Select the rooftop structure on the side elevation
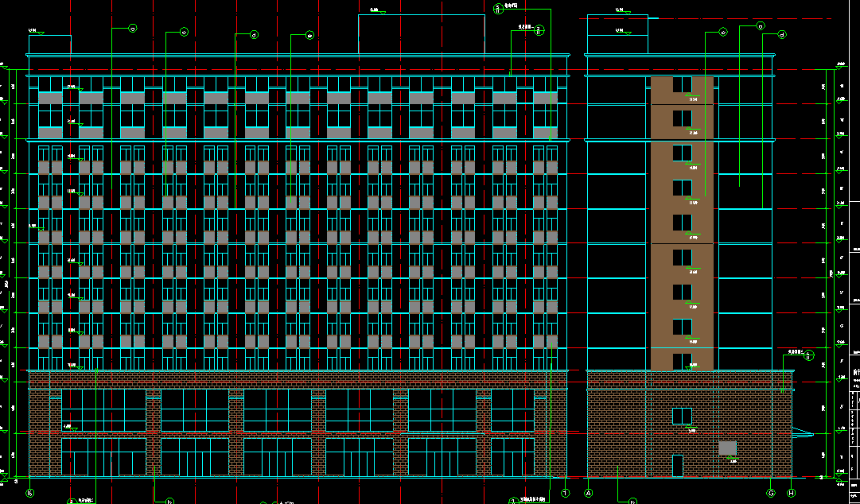Viewport: 860px width, 504px height. (x=617, y=34)
